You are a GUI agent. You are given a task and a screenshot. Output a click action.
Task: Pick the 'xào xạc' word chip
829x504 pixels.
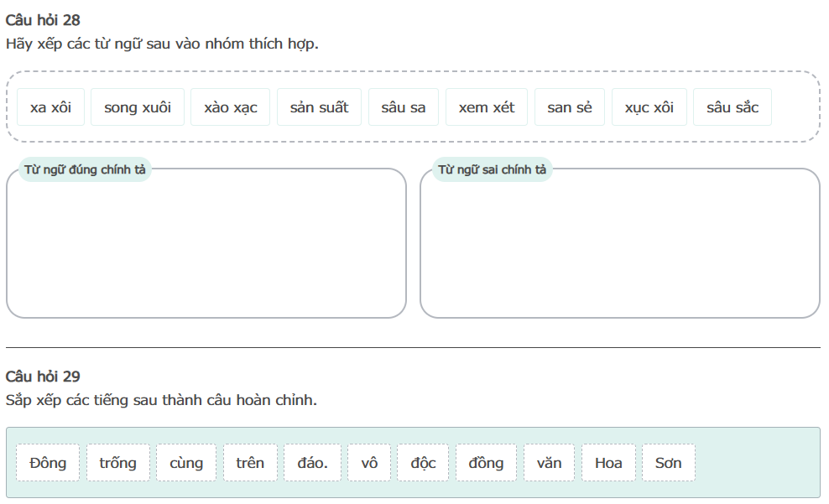click(231, 107)
